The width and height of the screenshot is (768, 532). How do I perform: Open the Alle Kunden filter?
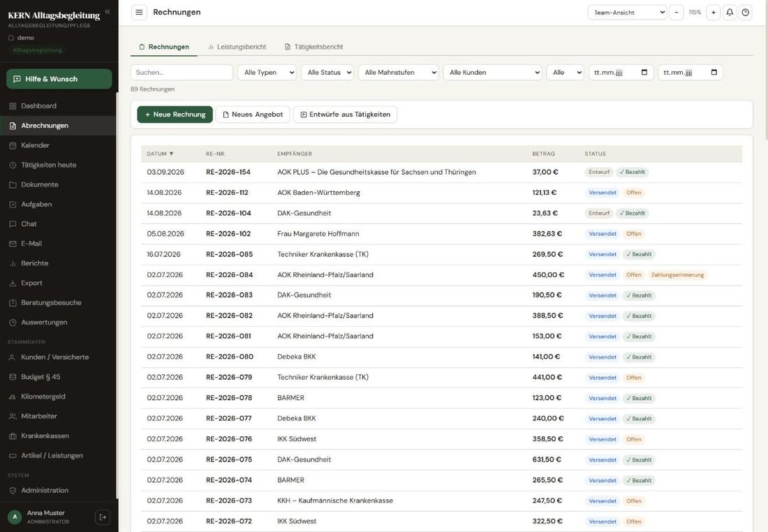492,72
